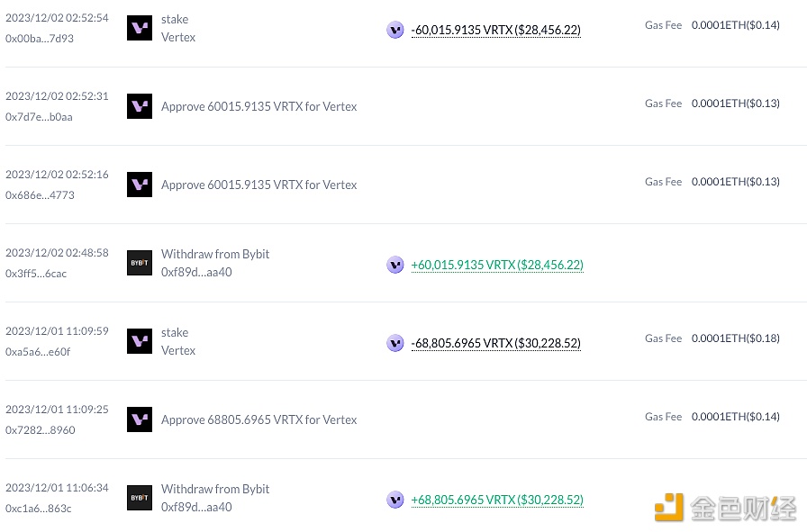
Task: Click VRTX token icon beside +68,805.6965 amount
Action: [395, 500]
